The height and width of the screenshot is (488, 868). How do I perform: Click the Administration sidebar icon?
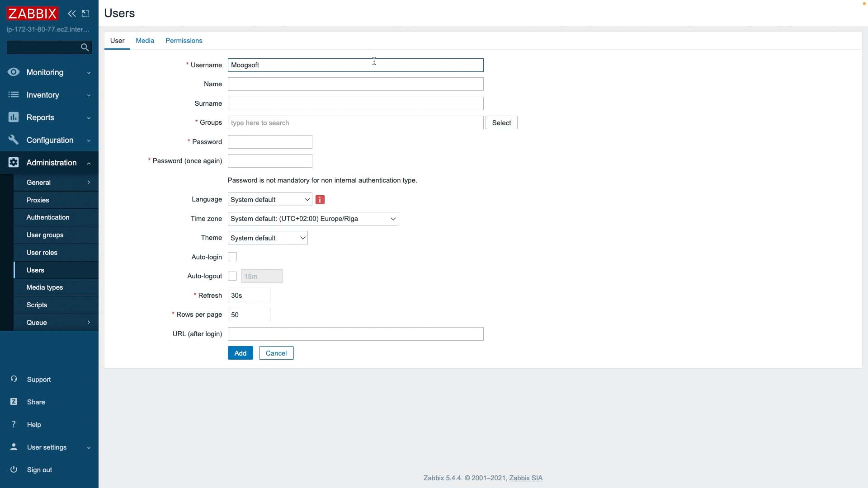tap(13, 163)
